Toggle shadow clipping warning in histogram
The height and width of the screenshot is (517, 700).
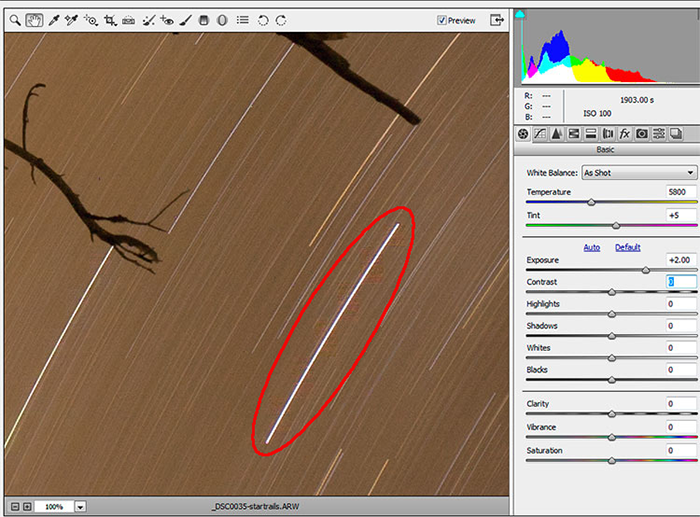click(x=520, y=14)
